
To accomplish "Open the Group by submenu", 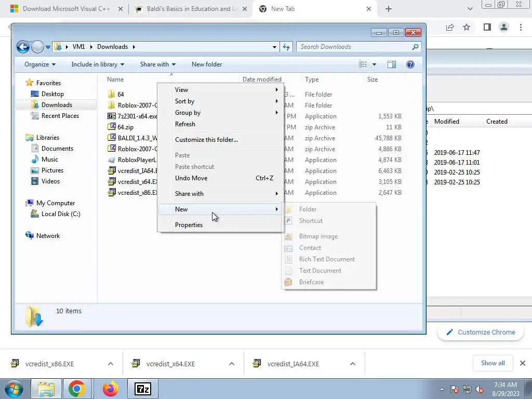I will [x=220, y=113].
